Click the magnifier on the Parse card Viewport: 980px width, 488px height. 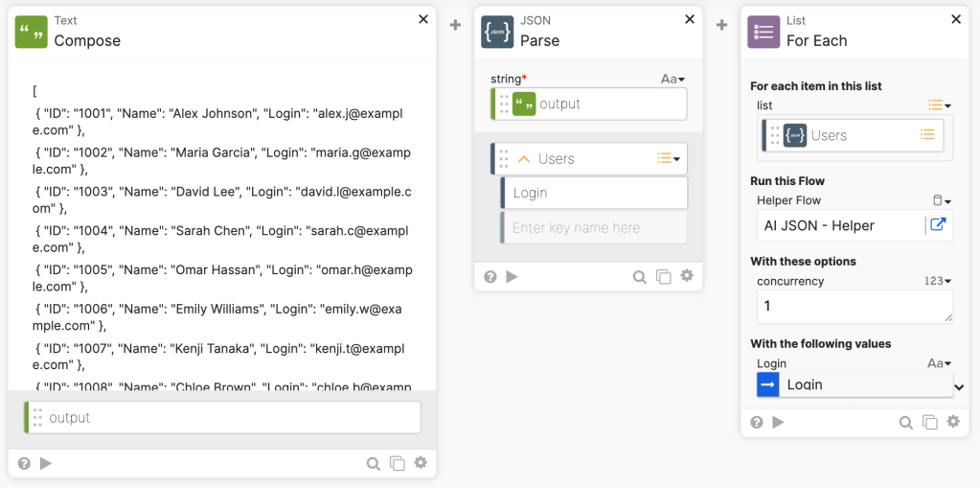click(639, 276)
